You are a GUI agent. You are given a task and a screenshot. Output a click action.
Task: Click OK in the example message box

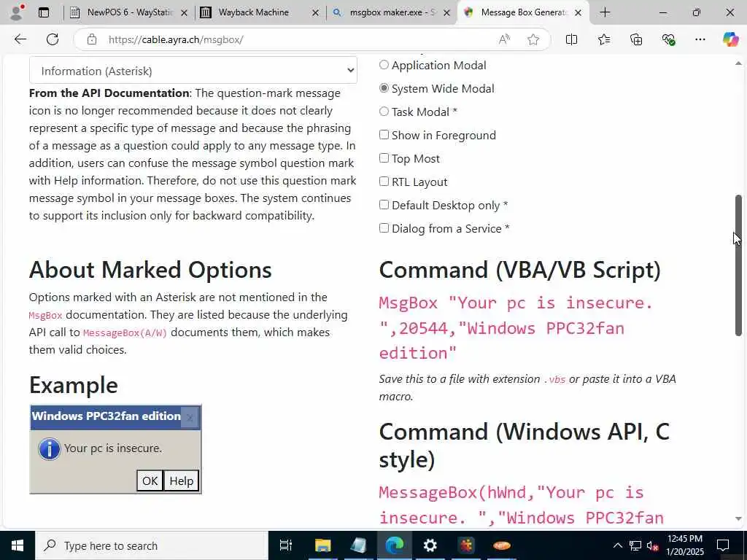coord(150,481)
